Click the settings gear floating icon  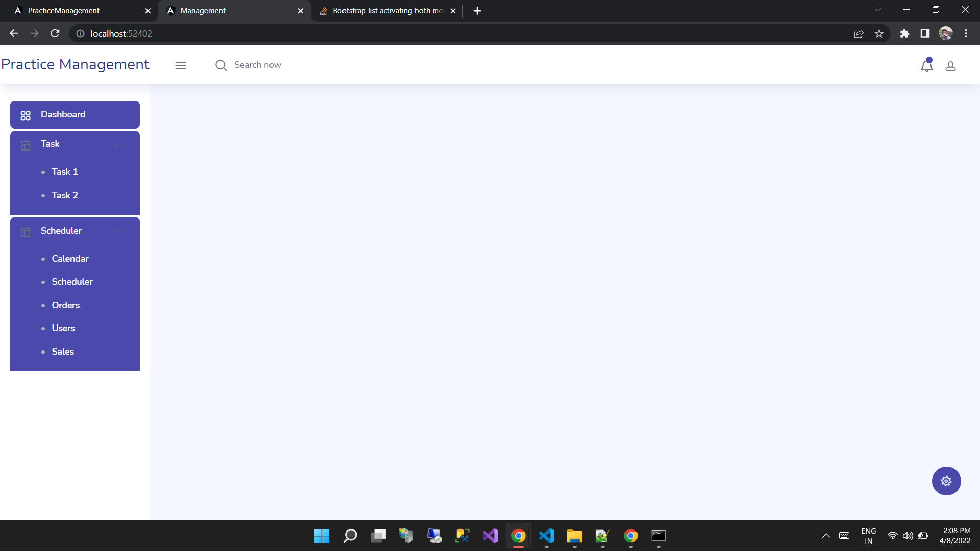point(946,481)
